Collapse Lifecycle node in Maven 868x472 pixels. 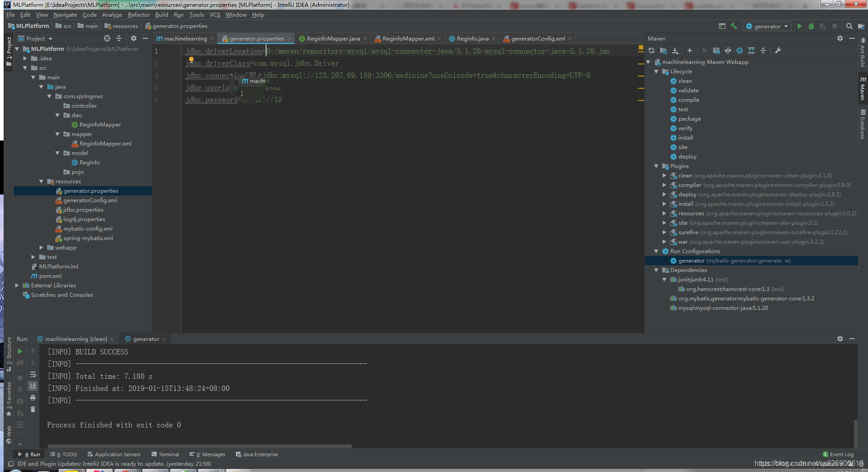pos(656,72)
